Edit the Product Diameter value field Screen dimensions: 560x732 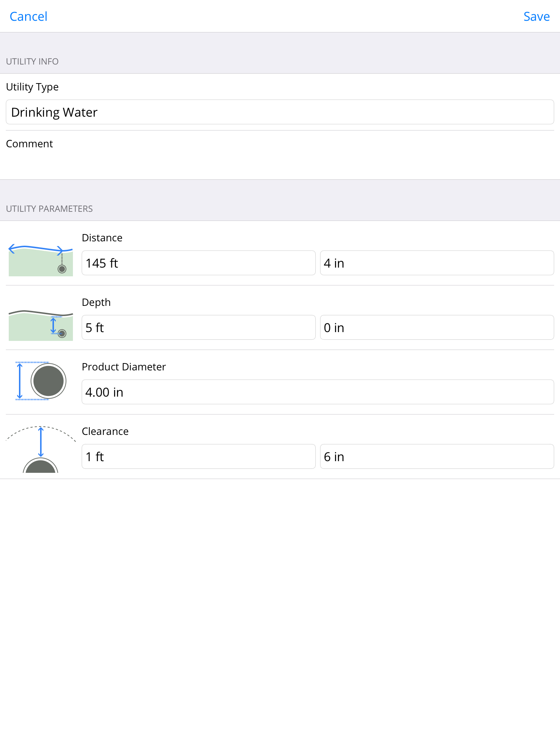pyautogui.click(x=318, y=392)
